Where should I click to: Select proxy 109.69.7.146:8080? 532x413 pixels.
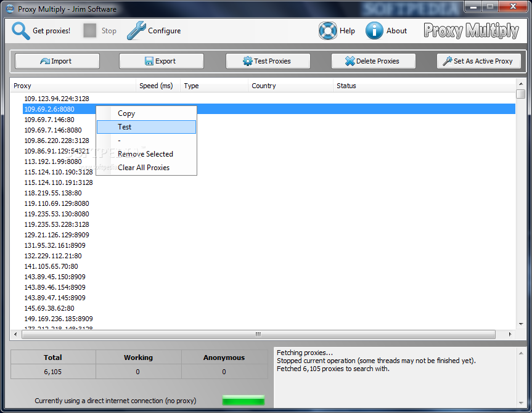click(x=53, y=130)
